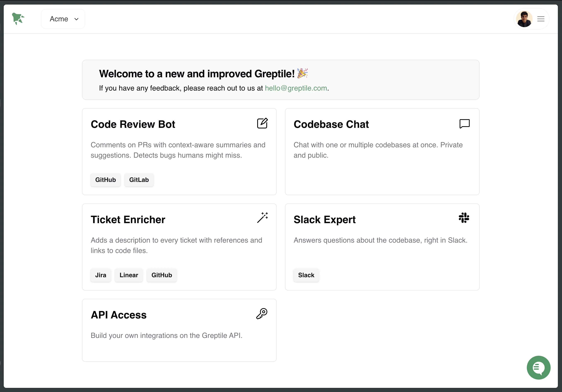Click the Slack tag on Slack Expert
Image resolution: width=562 pixels, height=392 pixels.
(x=306, y=275)
